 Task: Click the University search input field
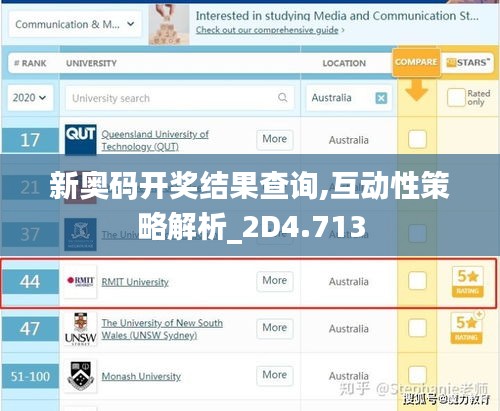(179, 98)
